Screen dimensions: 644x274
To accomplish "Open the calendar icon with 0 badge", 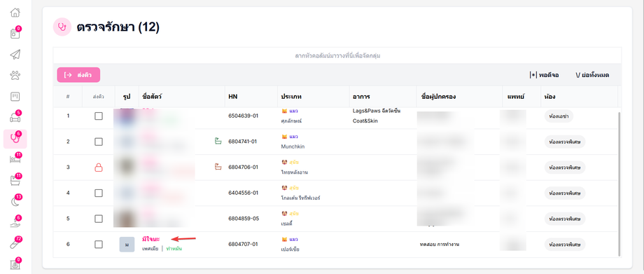I will [15, 34].
